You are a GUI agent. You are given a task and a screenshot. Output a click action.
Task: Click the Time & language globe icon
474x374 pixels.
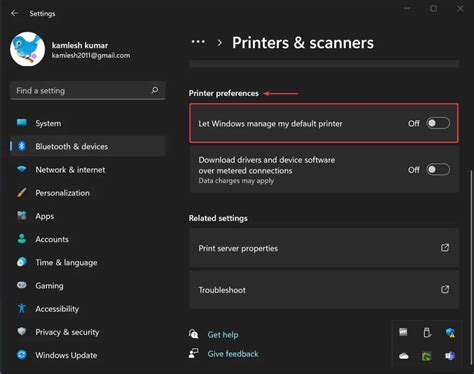pos(22,262)
